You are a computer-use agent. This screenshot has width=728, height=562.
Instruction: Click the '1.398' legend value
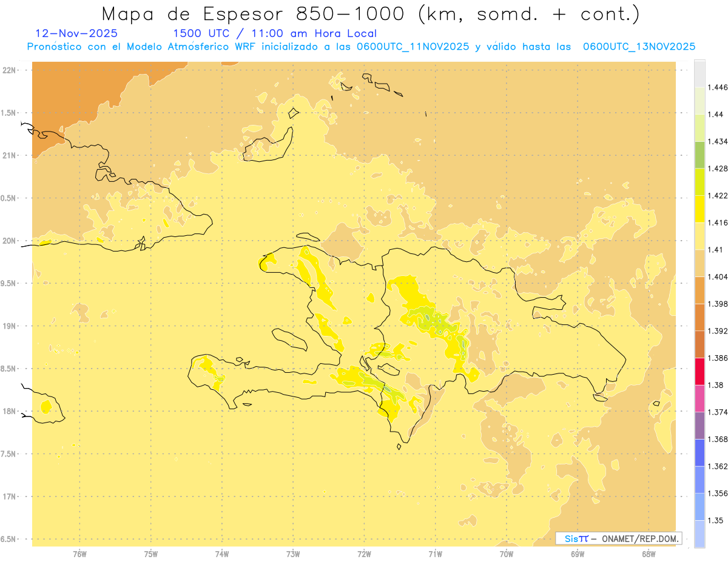click(x=718, y=304)
